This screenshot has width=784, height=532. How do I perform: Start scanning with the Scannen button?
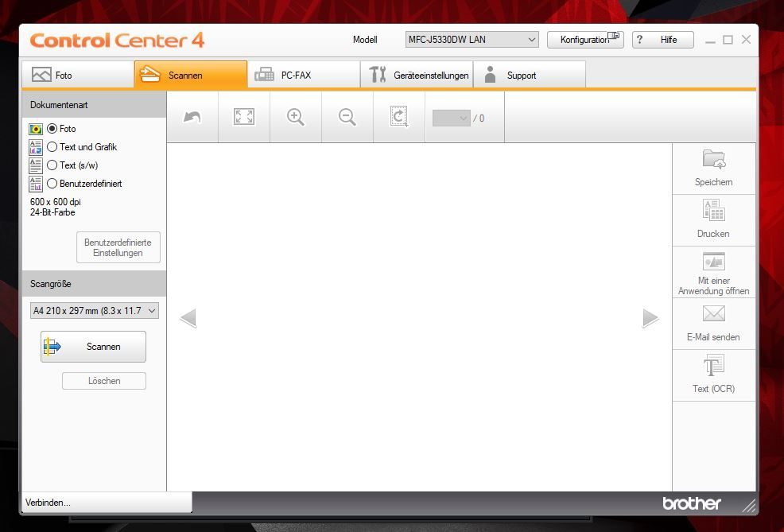94,347
